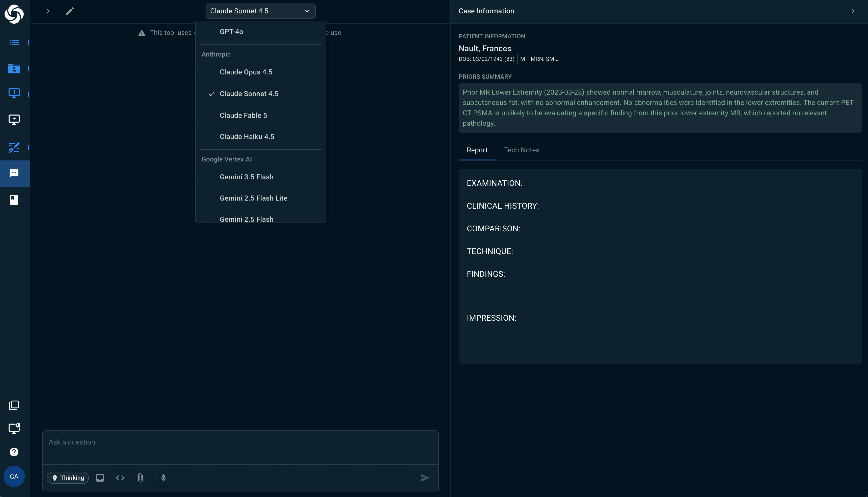The width and height of the screenshot is (868, 497).
Task: Select checked Claude Sonnet 4.5 option
Action: click(260, 94)
